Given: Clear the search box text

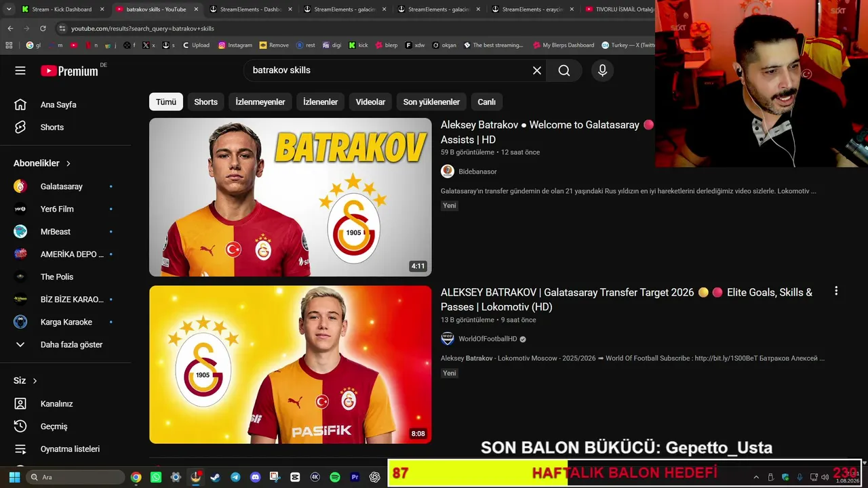Looking at the screenshot, I should pos(537,70).
